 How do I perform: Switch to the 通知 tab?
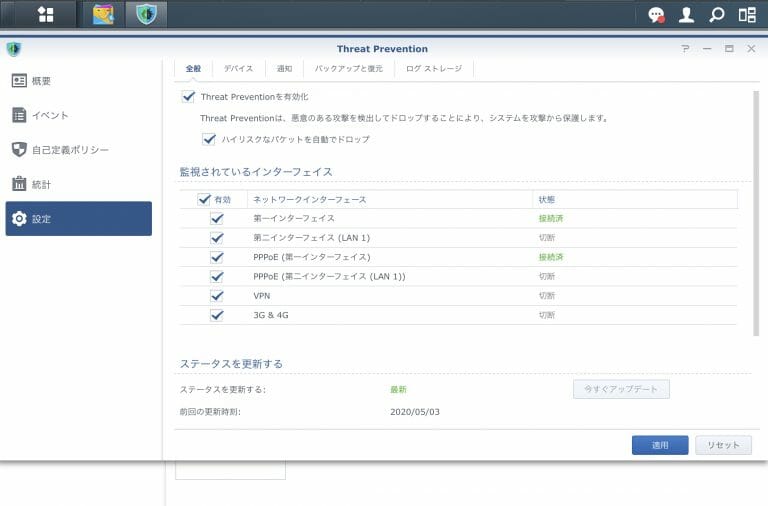284,69
